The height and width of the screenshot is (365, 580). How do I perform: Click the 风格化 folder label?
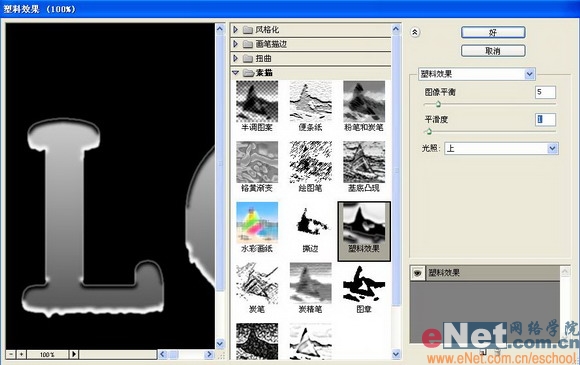click(267, 30)
